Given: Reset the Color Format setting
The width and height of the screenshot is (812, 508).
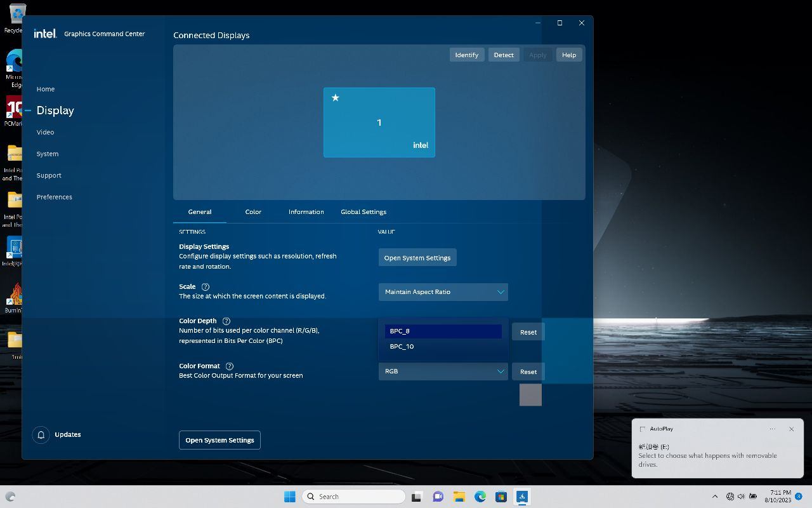Looking at the screenshot, I should (x=528, y=372).
